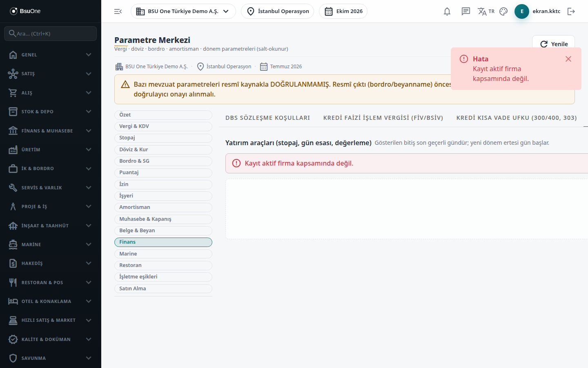The width and height of the screenshot is (588, 368).
Task: Dismiss the Hata error notification
Action: [568, 59]
